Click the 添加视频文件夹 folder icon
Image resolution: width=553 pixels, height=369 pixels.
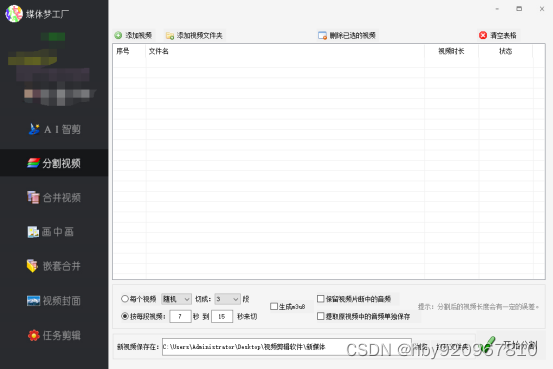[x=170, y=36]
